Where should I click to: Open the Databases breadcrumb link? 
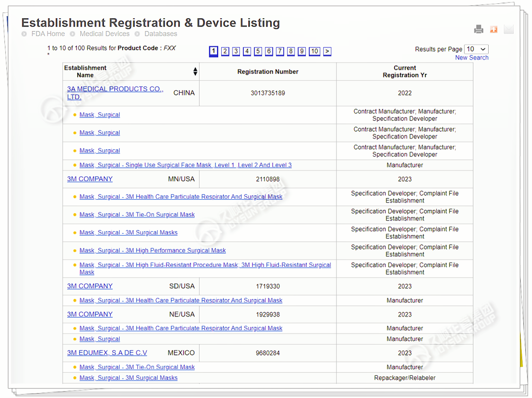tap(161, 34)
